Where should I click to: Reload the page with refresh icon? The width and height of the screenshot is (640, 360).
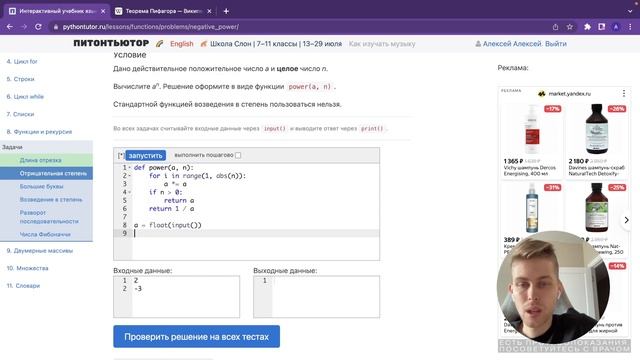(x=38, y=27)
